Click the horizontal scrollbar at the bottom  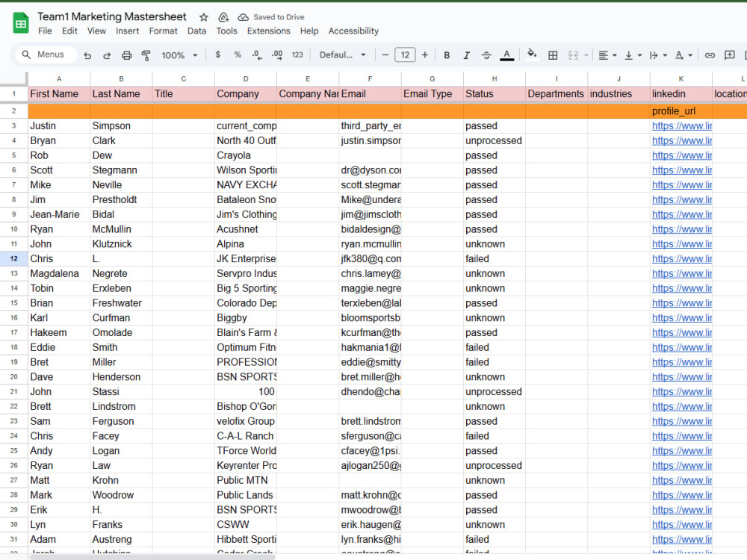152,557
